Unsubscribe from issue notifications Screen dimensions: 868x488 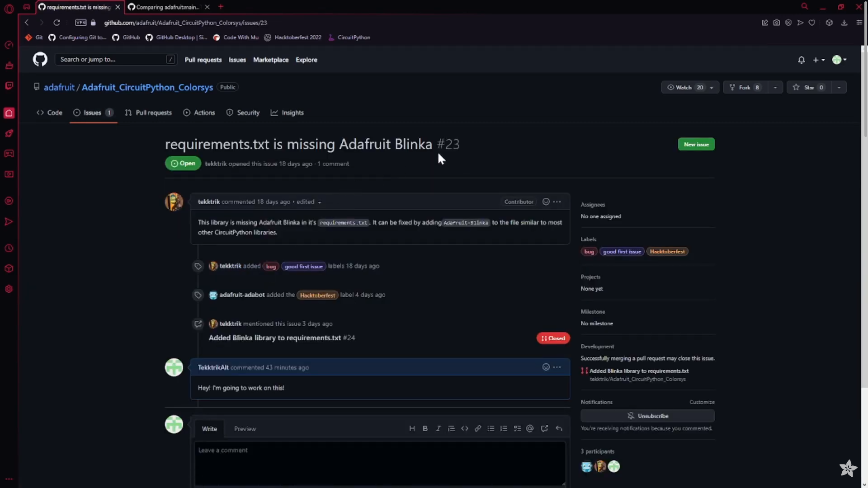pos(648,416)
